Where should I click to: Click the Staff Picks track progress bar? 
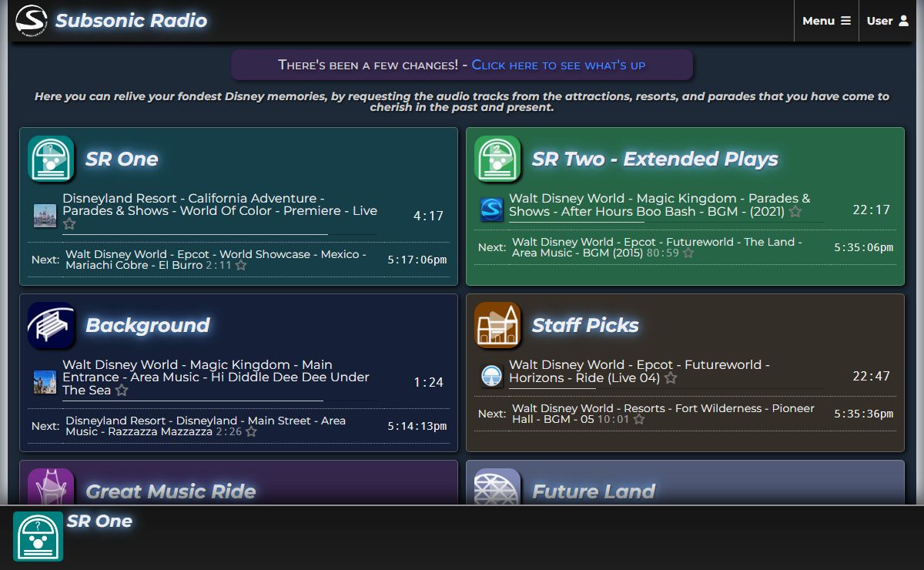(666, 388)
